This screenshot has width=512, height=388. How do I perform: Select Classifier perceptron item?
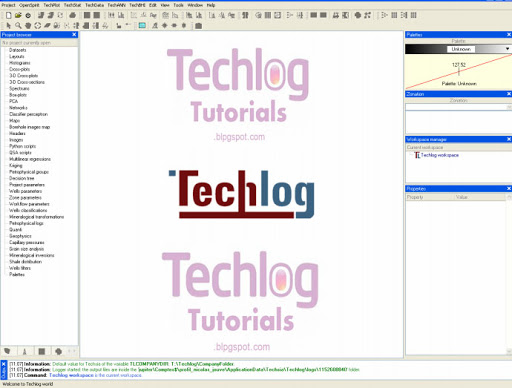point(28,114)
